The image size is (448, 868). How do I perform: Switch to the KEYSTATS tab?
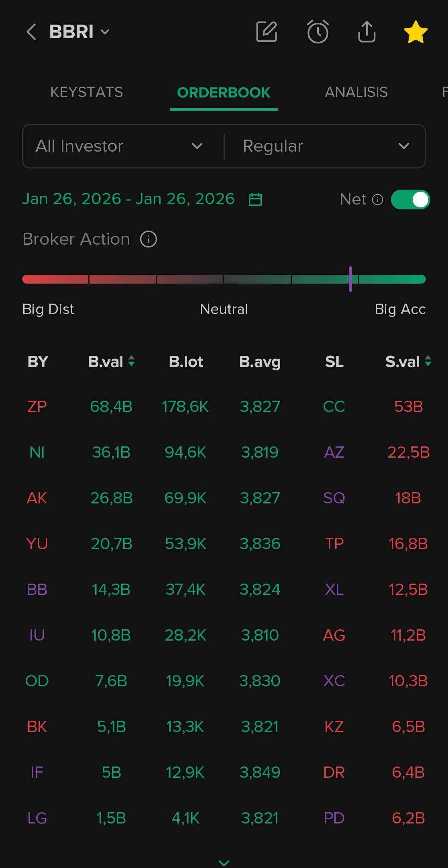(x=87, y=92)
